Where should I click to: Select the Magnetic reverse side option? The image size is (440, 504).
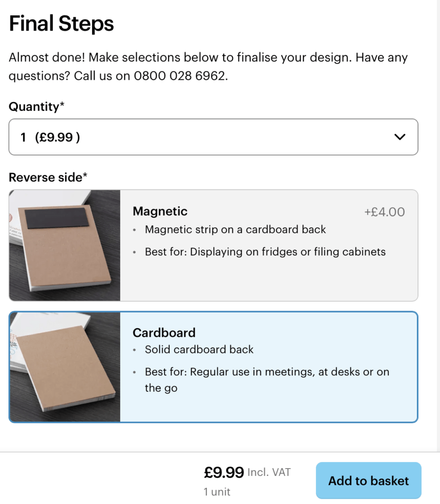click(x=213, y=245)
